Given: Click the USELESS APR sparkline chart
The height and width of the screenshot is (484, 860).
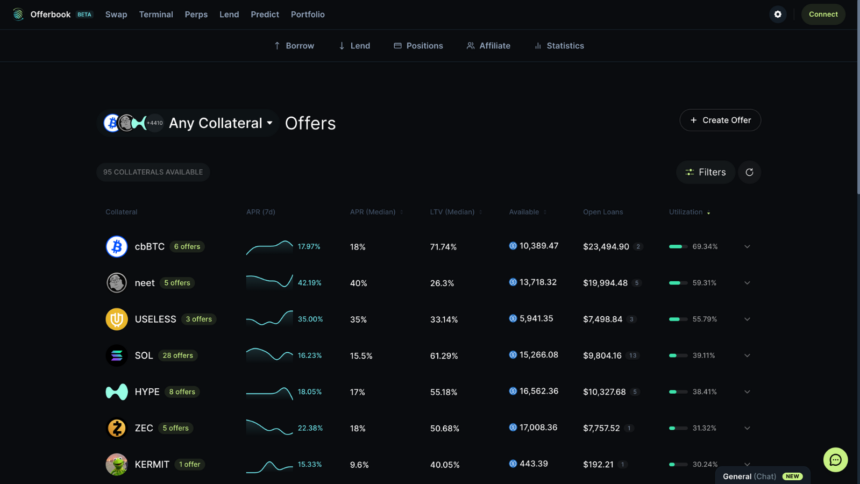Looking at the screenshot, I should [x=269, y=319].
